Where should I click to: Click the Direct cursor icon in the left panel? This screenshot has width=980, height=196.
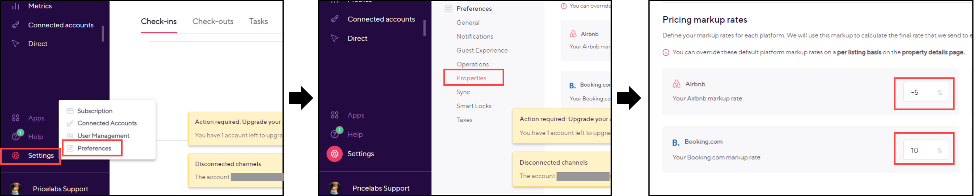(x=16, y=44)
